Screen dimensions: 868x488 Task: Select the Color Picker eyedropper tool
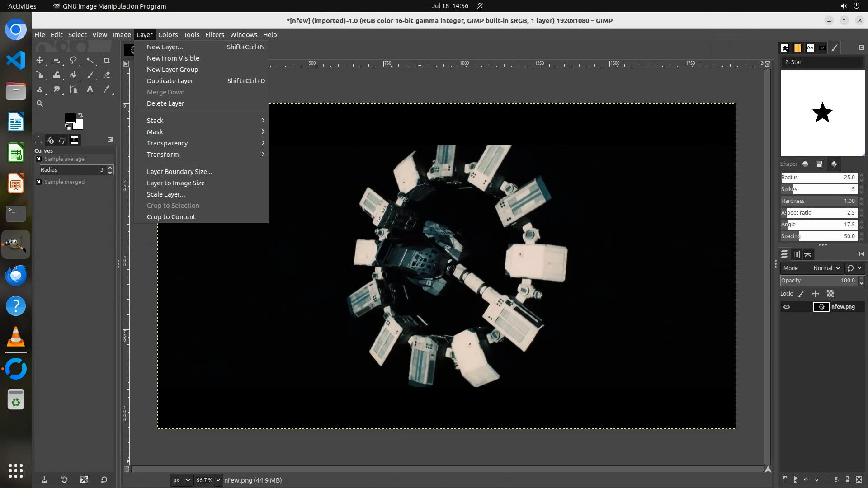[107, 89]
